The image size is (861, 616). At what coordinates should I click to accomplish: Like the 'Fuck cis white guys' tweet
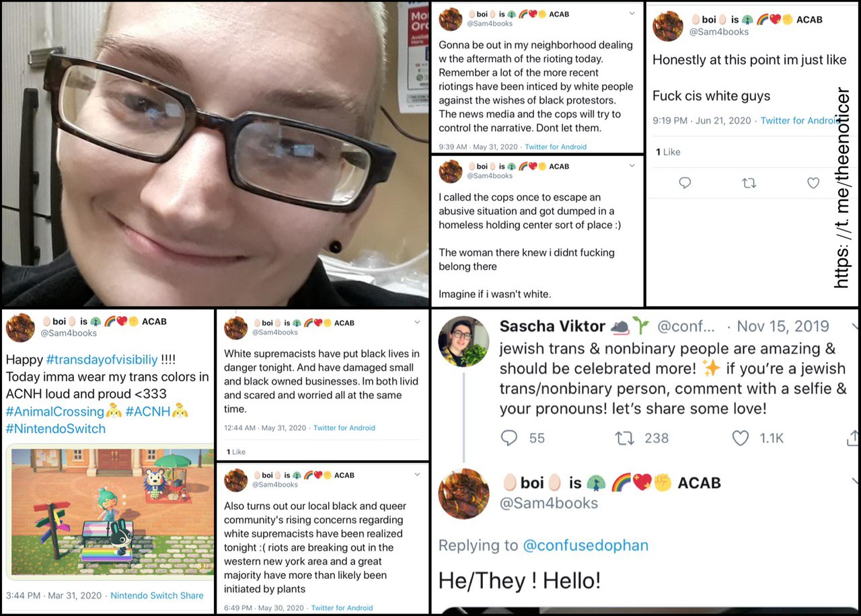pos(813,183)
